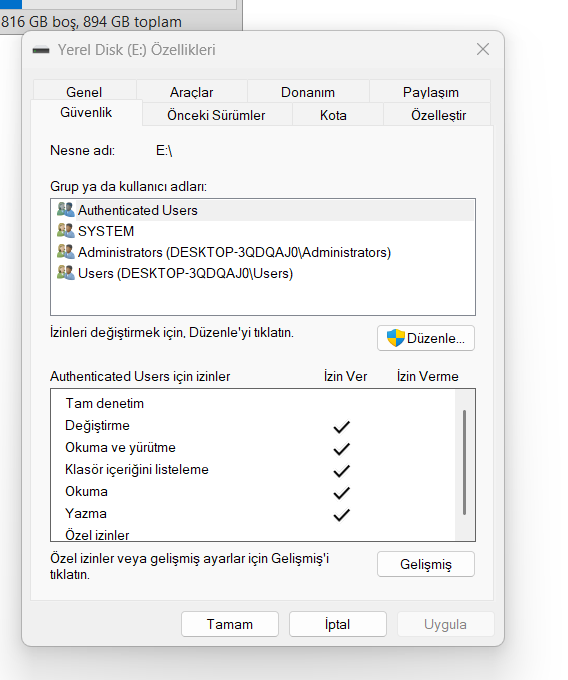568x680 pixels.
Task: Click the shield icon on Düzenle
Action: 395,338
